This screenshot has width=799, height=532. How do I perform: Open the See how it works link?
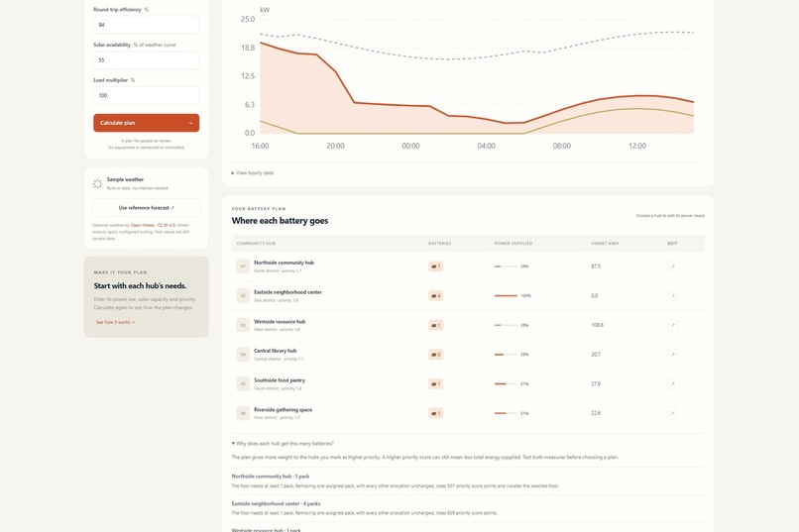click(x=116, y=322)
